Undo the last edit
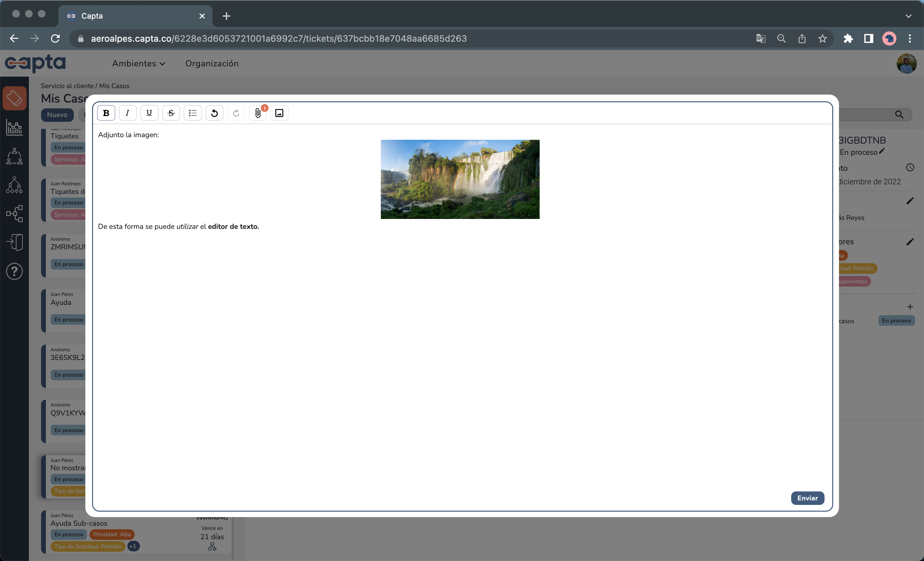The width and height of the screenshot is (924, 561). (x=214, y=113)
